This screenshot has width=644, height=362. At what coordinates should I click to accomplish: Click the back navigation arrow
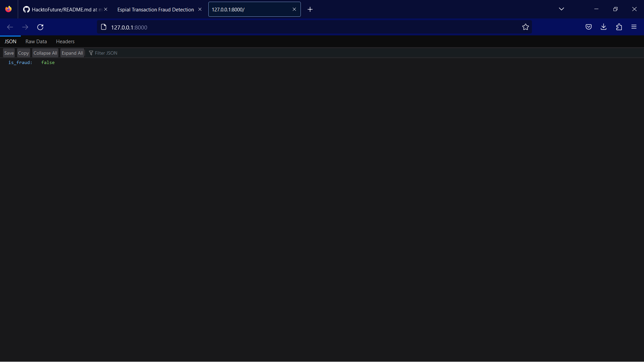coord(10,27)
